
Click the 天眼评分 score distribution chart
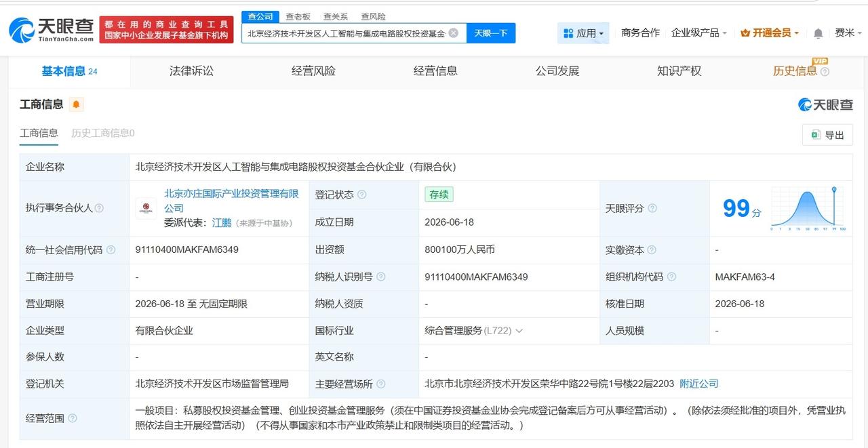[807, 209]
